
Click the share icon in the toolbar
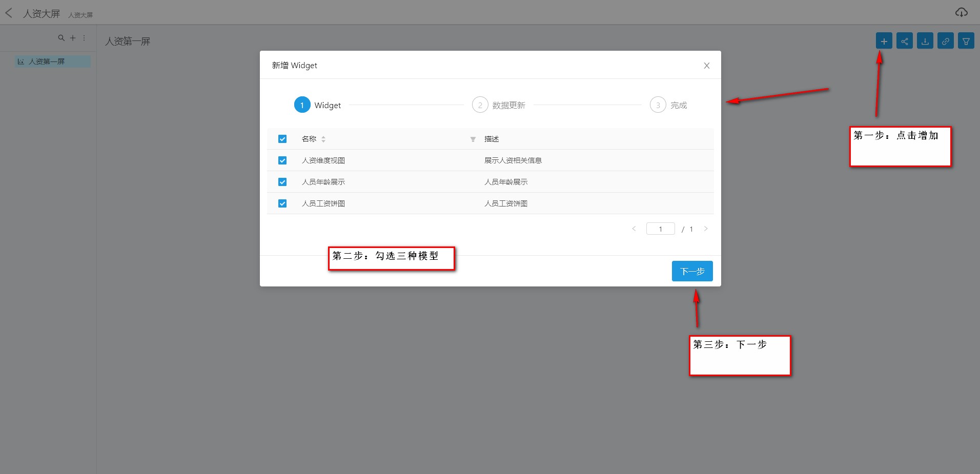[904, 41]
